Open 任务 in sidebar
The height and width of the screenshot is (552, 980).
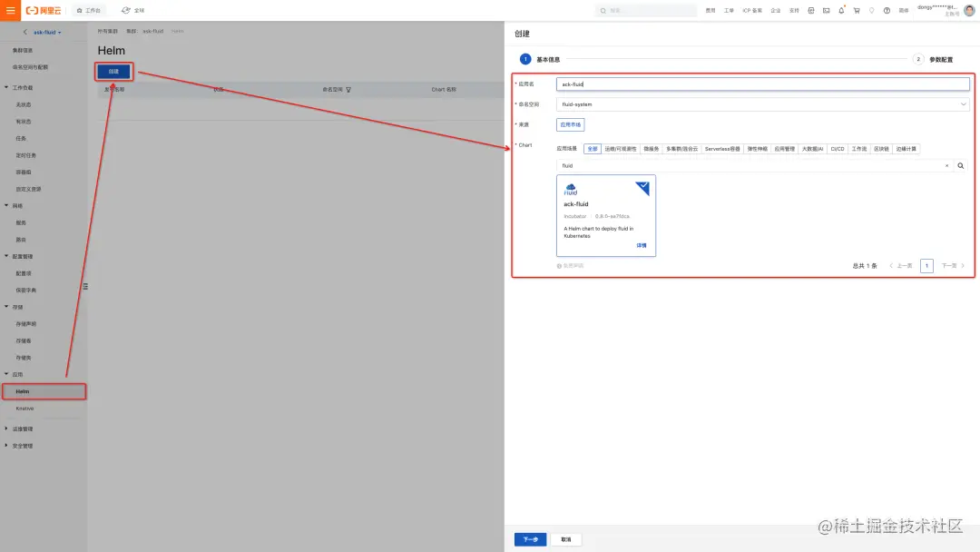(21, 138)
